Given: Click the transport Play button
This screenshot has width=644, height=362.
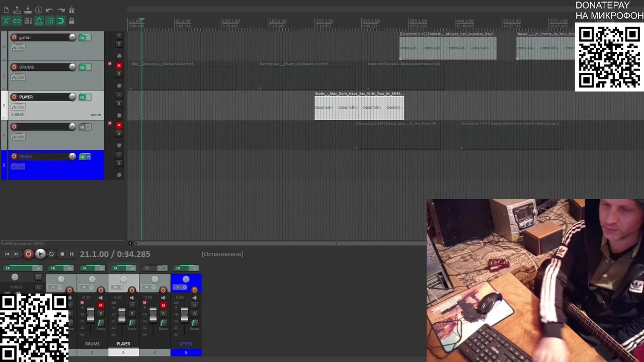Looking at the screenshot, I should 40,254.
